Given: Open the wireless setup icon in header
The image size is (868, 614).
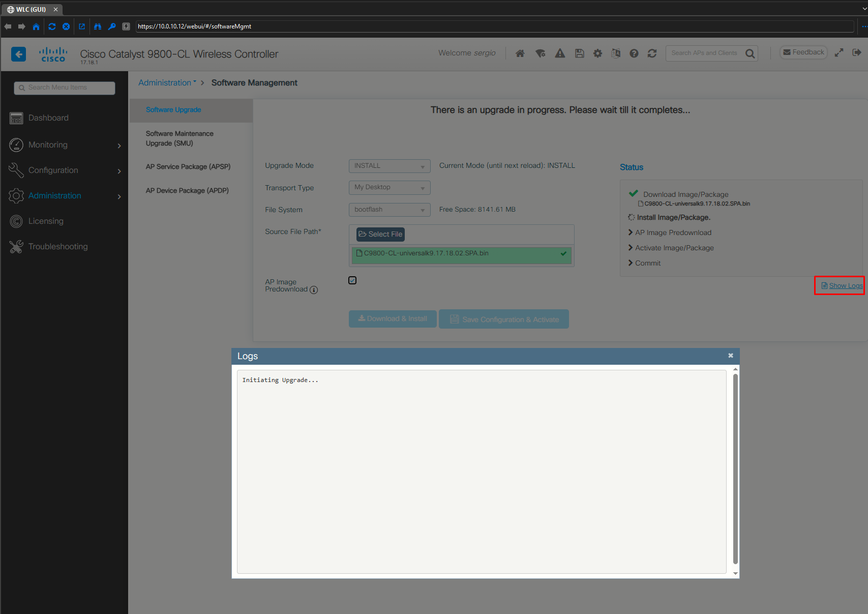Looking at the screenshot, I should pyautogui.click(x=540, y=53).
